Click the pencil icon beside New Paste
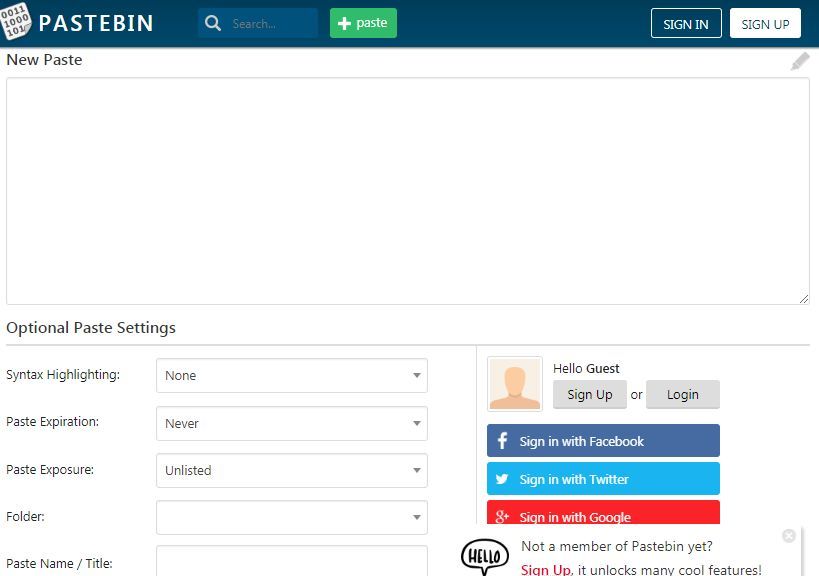Screen dimensions: 819x576 click(800, 62)
